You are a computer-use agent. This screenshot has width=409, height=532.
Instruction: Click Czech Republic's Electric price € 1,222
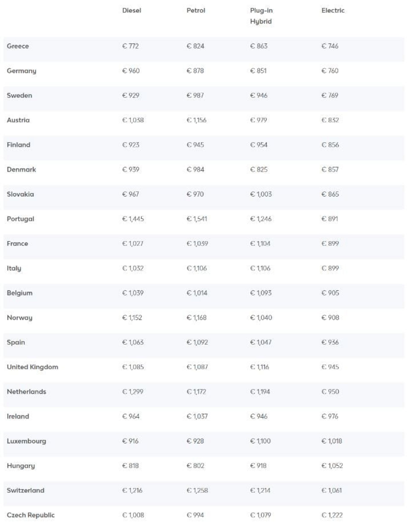[x=332, y=515]
